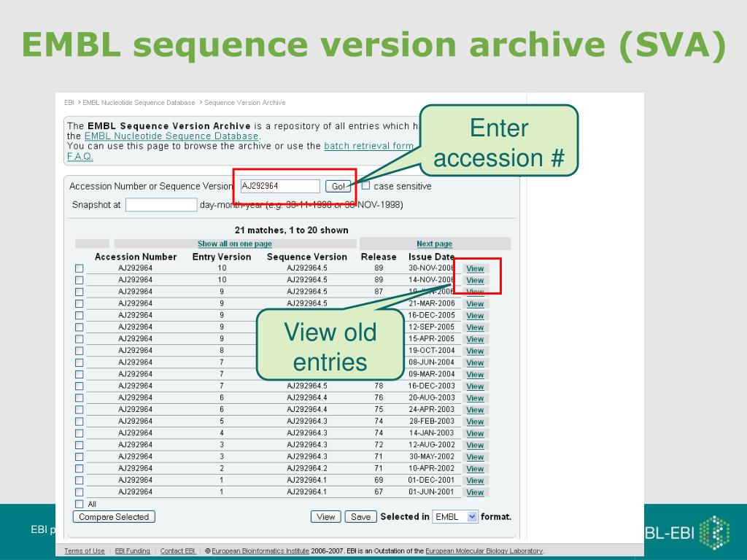View entry issued 21-MAR-2006
The height and width of the screenshot is (560, 747).
475,304
